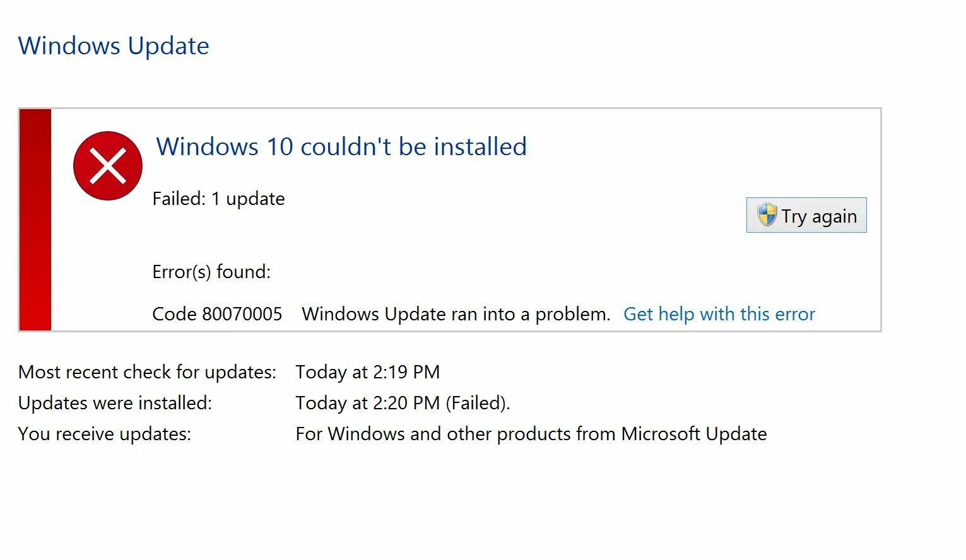Select the error code 80070005 text
Image resolution: width=966 pixels, height=560 pixels.
(x=242, y=314)
